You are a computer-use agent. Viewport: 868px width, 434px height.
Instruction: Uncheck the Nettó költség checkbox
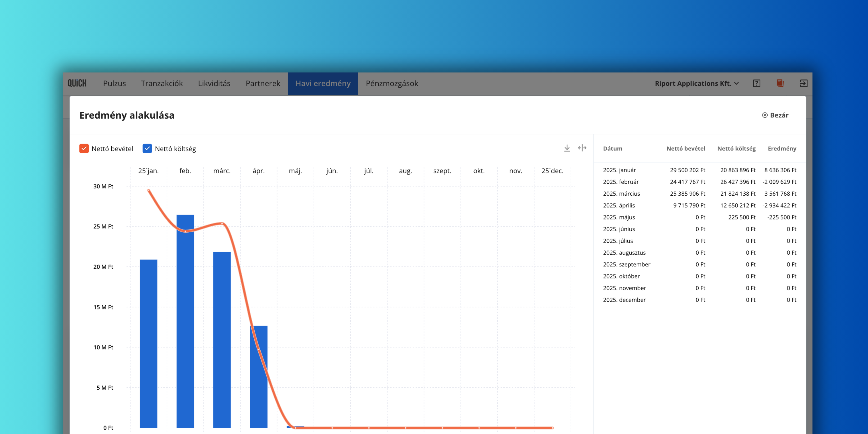tap(147, 149)
